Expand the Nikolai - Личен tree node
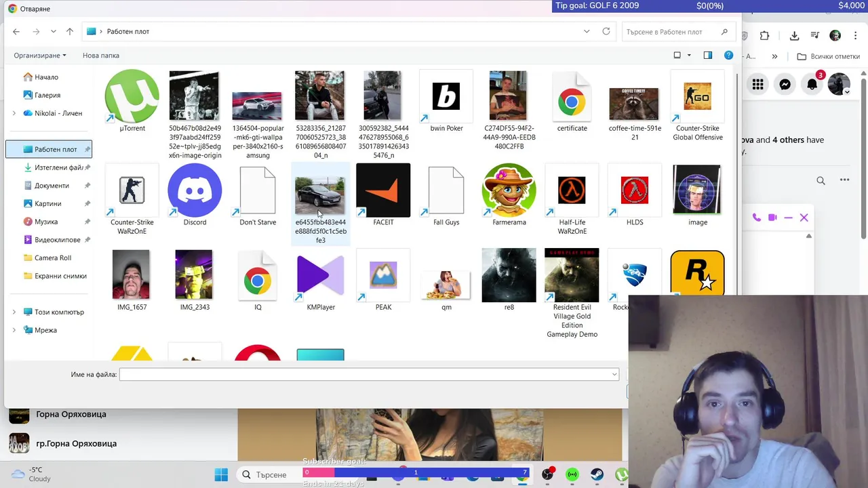Viewport: 868px width, 488px height. (14, 113)
